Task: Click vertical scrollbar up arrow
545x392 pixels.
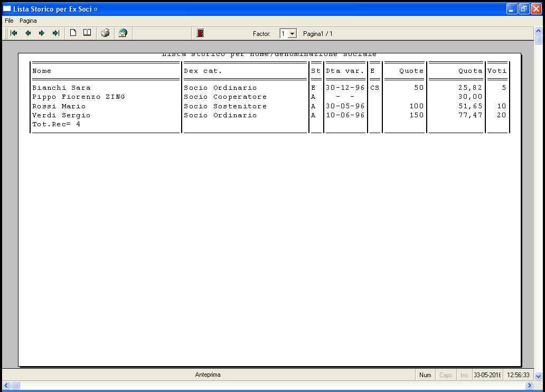Action: (538, 31)
